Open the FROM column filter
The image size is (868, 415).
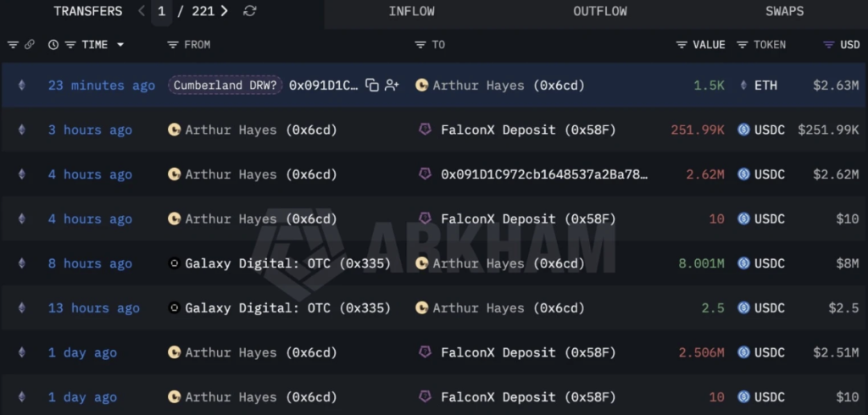[x=173, y=45]
